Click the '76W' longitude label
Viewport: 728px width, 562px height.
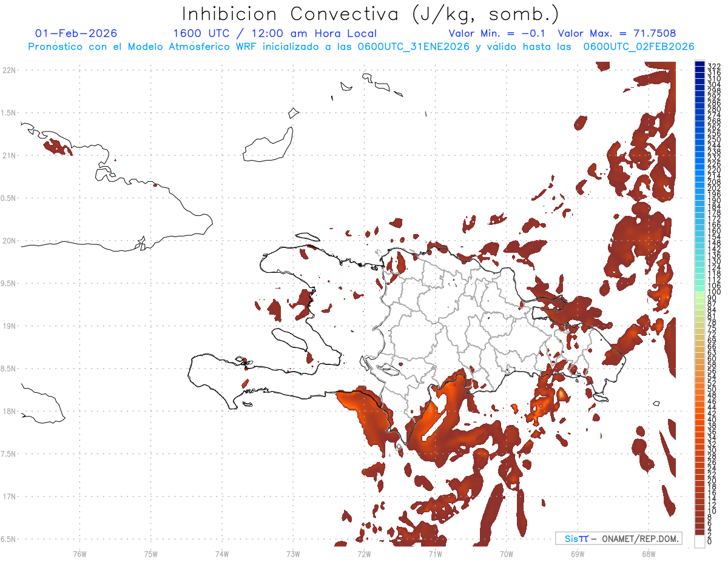coord(79,554)
